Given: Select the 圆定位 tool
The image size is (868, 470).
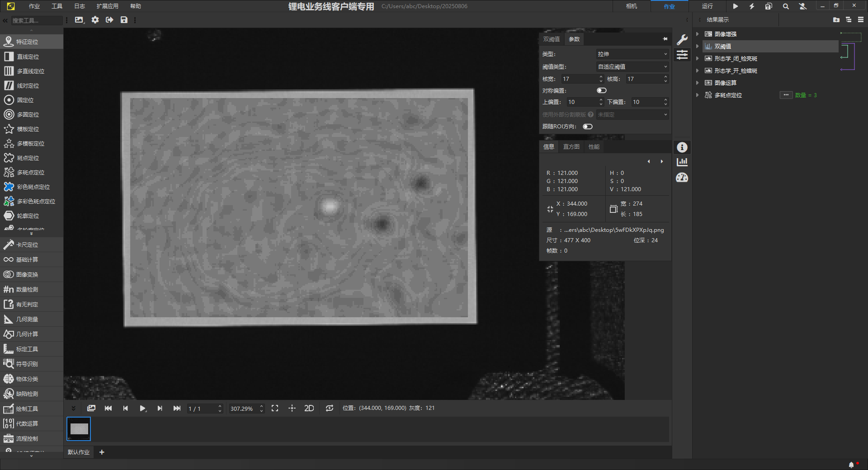Looking at the screenshot, I should pyautogui.click(x=25, y=100).
